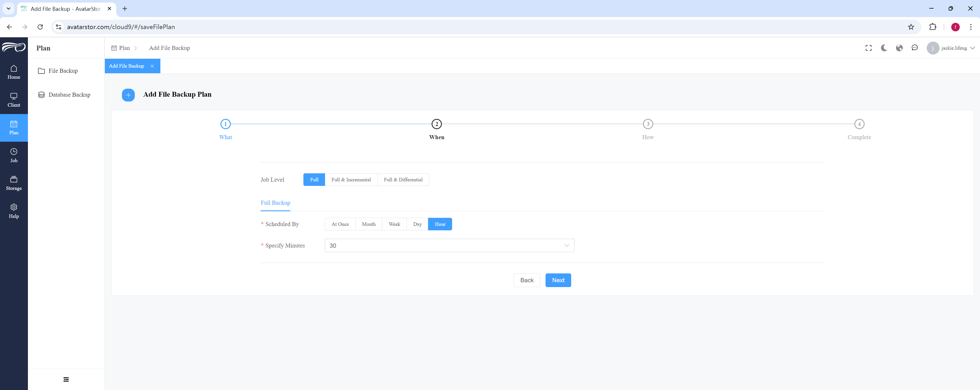
Task: Open Chrome profile avatar
Action: [955, 27]
